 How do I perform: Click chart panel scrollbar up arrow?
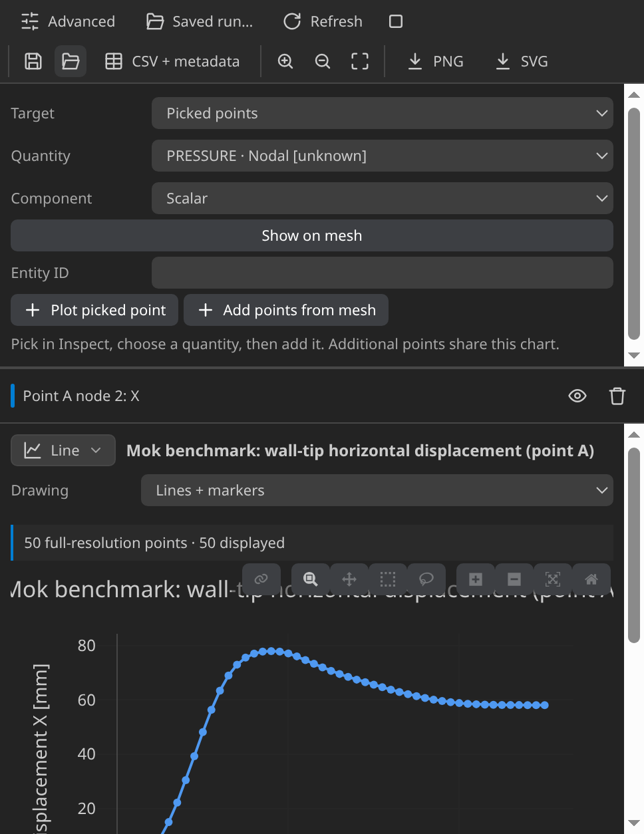point(634,434)
